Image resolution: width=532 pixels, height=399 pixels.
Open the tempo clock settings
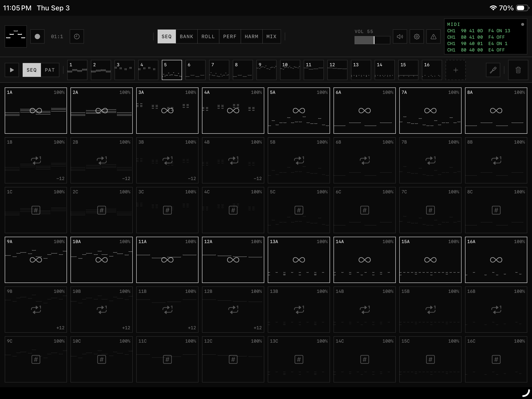77,36
